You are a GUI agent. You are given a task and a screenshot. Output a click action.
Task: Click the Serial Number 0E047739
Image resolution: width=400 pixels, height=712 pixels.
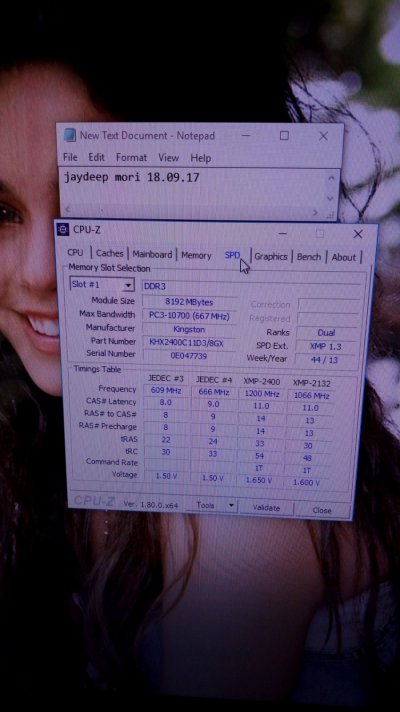point(189,356)
